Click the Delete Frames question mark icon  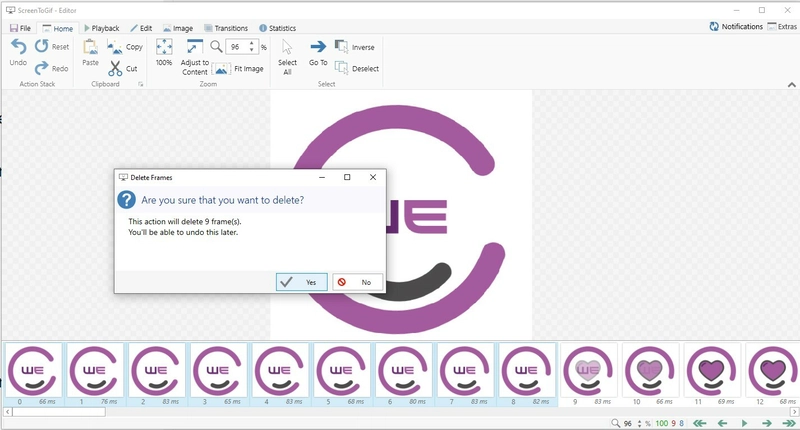point(127,200)
